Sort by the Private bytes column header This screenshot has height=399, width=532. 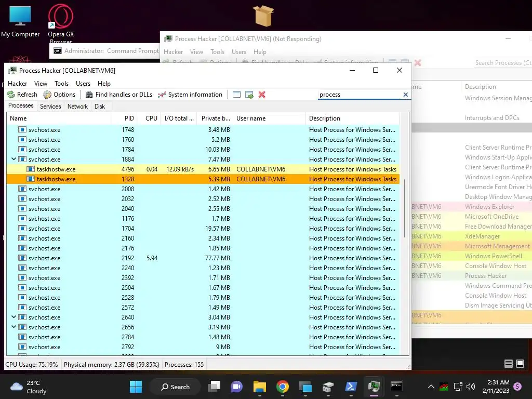(x=215, y=118)
